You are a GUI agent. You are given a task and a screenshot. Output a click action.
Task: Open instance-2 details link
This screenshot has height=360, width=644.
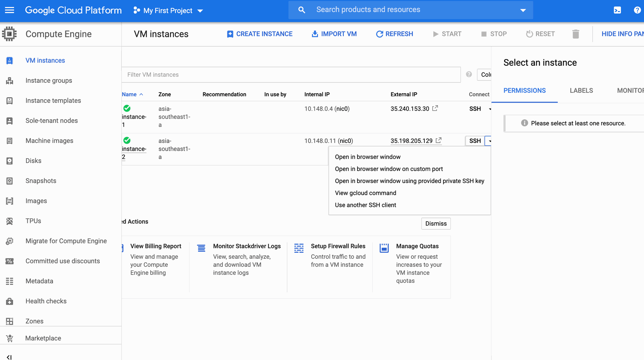pos(134,153)
